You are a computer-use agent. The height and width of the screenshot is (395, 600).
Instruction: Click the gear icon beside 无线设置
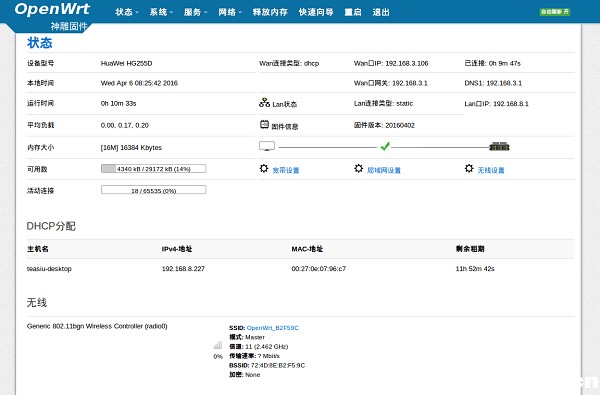[469, 168]
